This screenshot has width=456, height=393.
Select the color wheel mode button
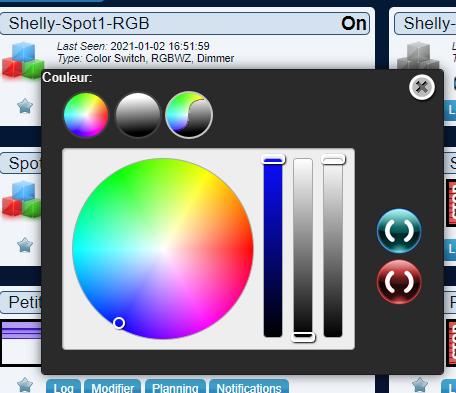click(86, 115)
